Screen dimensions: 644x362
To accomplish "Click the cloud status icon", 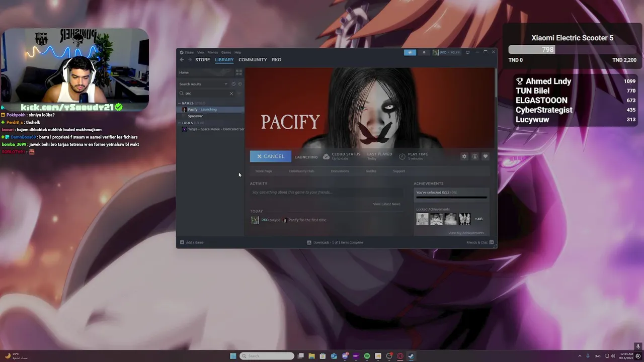I will coord(326,156).
